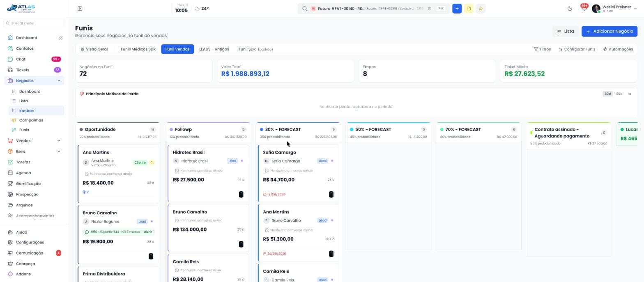Open notifications bell with 99+ badge
644x282 pixels.
coord(584,8)
